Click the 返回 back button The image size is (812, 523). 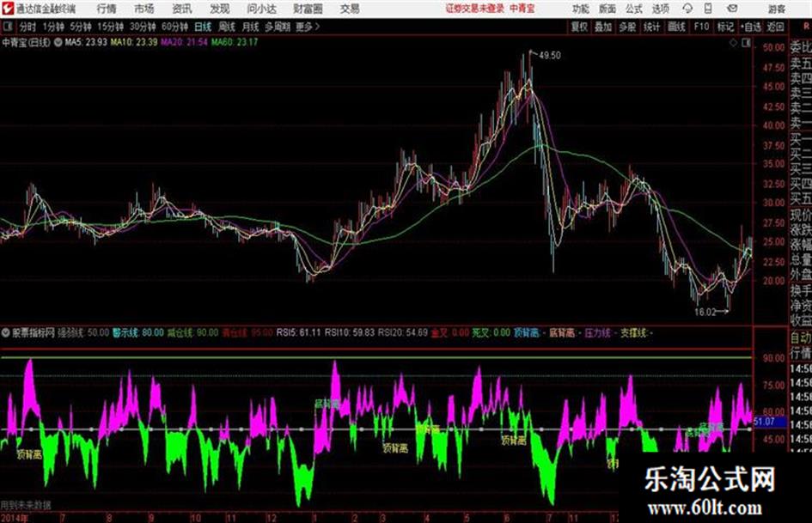[775, 27]
